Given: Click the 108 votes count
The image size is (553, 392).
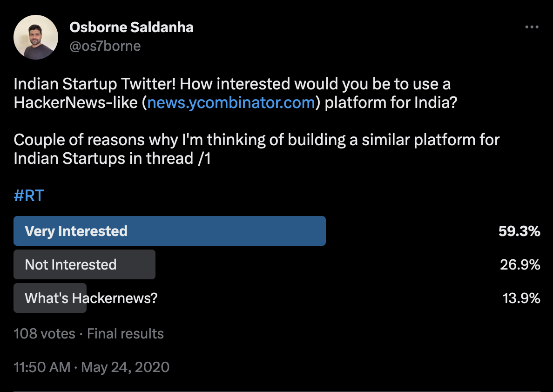Looking at the screenshot, I should tap(44, 334).
